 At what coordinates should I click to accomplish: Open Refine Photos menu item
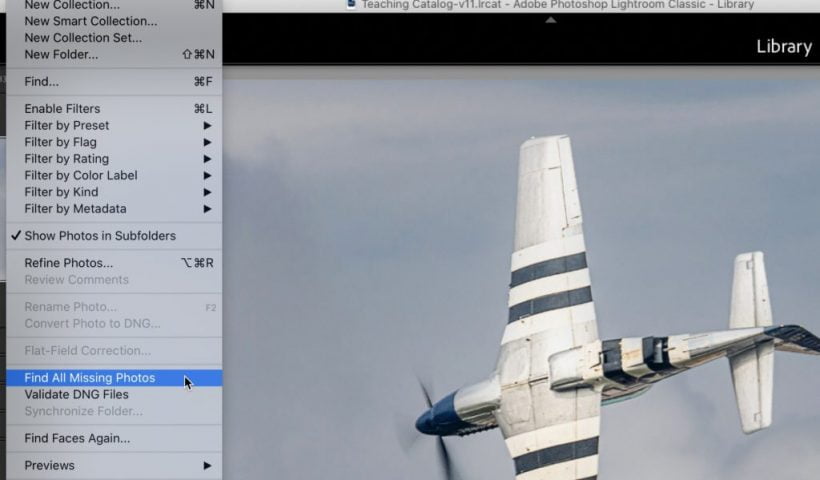pyautogui.click(x=68, y=263)
